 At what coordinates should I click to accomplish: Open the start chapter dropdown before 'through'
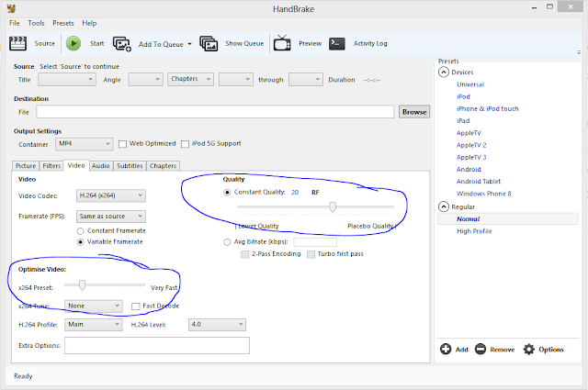tap(236, 80)
